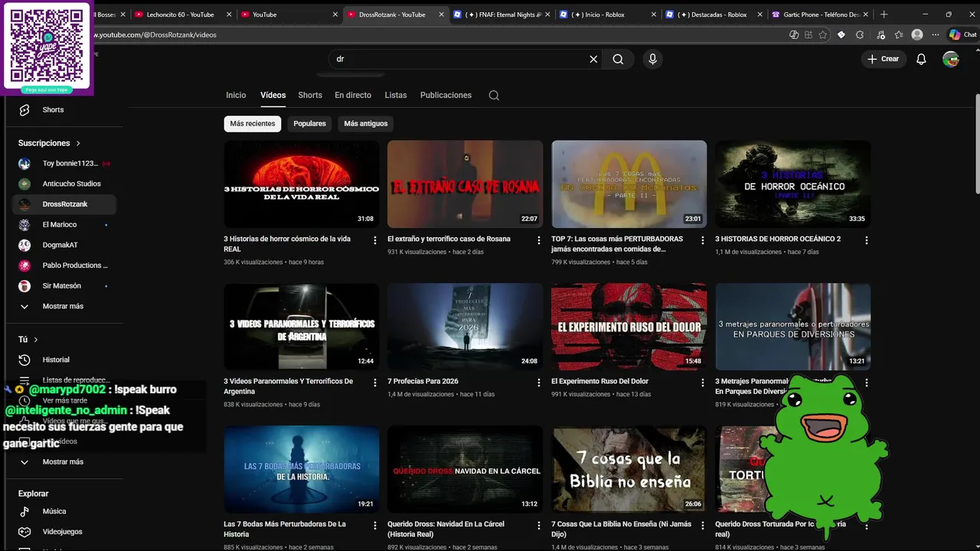This screenshot has height=551, width=980.
Task: Switch to the Publicaciones channel tab
Action: [446, 96]
